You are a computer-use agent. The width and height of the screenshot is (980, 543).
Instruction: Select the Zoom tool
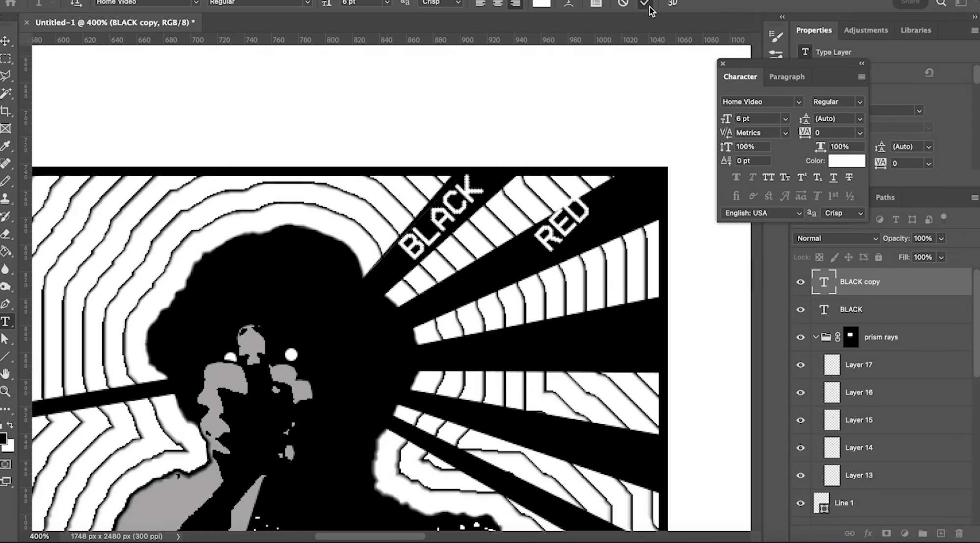[x=6, y=391]
